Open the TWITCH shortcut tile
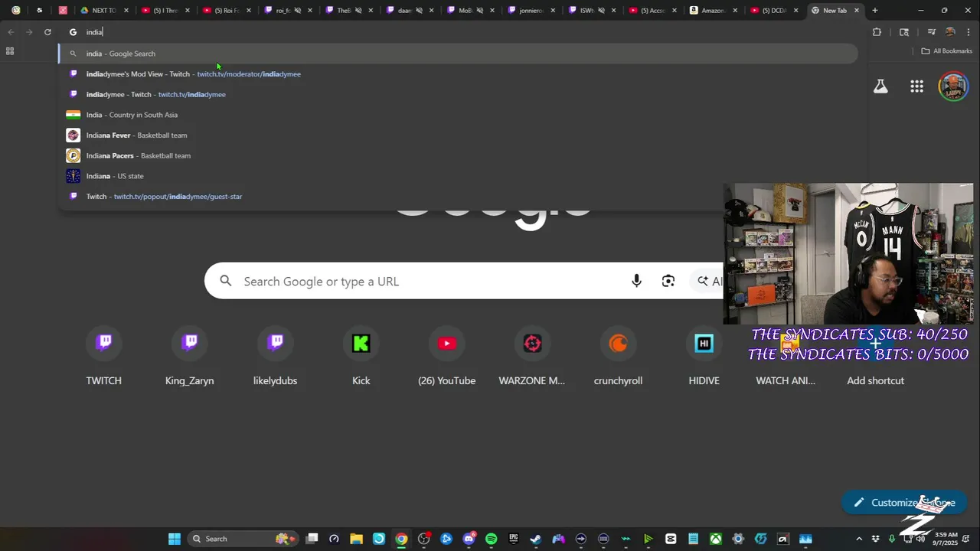Viewport: 980px width, 551px height. click(x=104, y=357)
